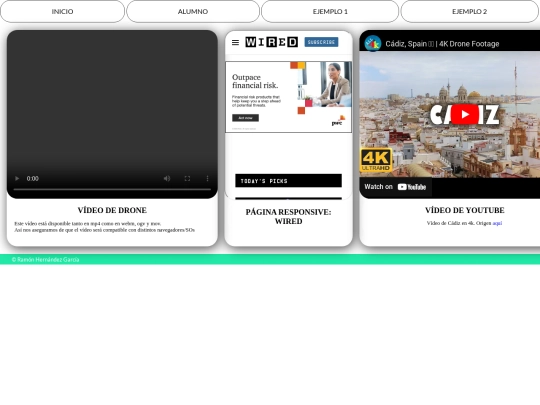540x405 pixels.
Task: Click the YouTube channel avatar icon
Action: tap(373, 44)
